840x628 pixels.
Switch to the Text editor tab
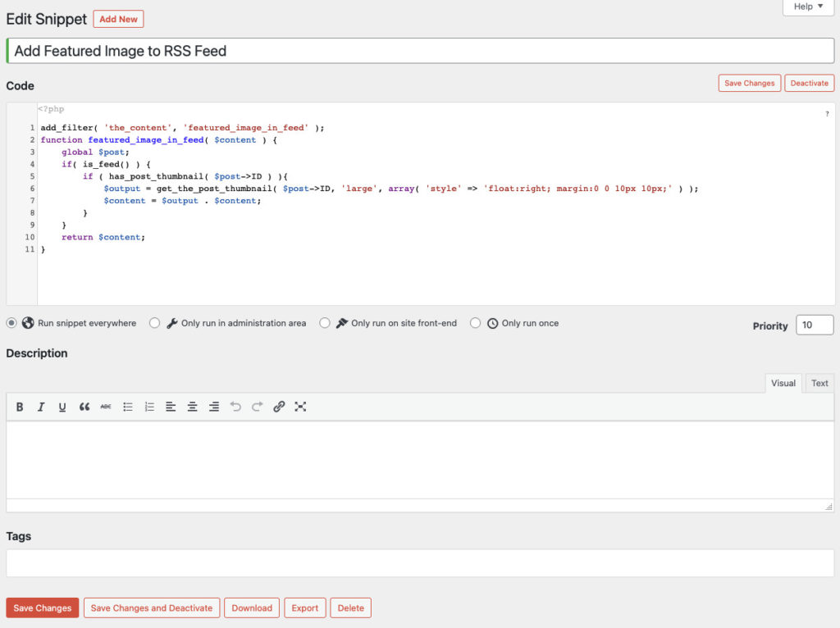point(819,383)
